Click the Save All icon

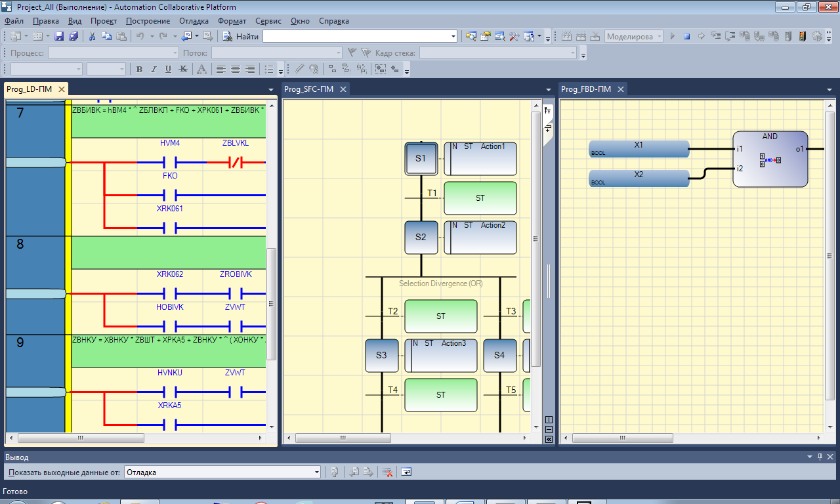click(x=73, y=36)
